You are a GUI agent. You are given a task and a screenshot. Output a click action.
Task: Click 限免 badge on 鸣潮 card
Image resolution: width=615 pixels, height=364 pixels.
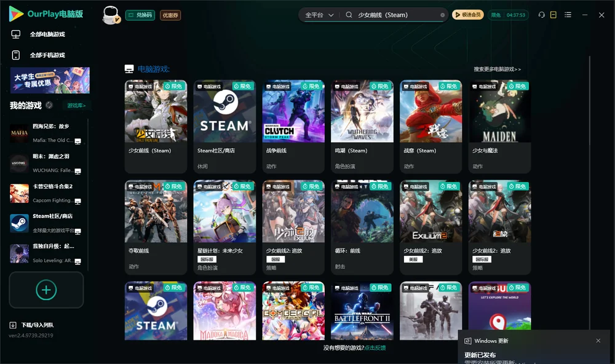[x=380, y=86]
